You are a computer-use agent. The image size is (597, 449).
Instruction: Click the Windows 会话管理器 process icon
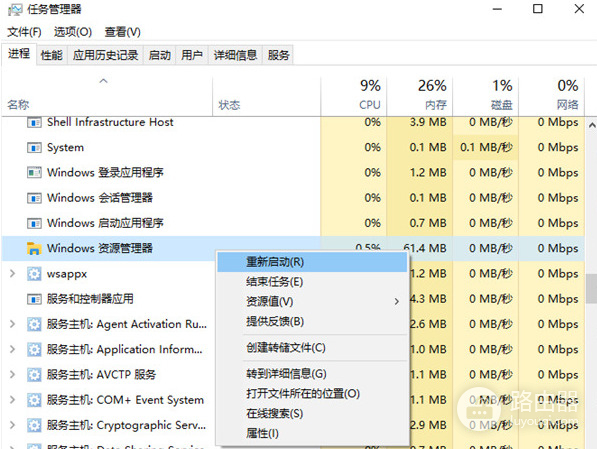tap(34, 198)
